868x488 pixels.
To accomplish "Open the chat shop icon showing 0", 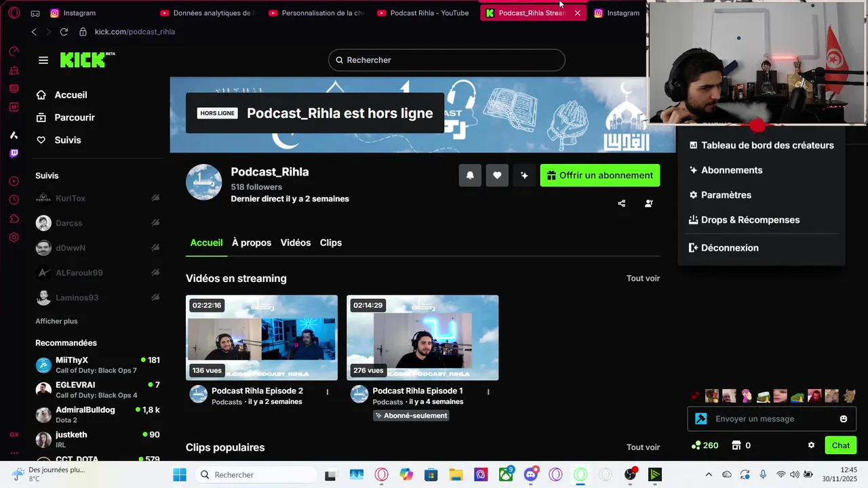I will pyautogui.click(x=736, y=445).
